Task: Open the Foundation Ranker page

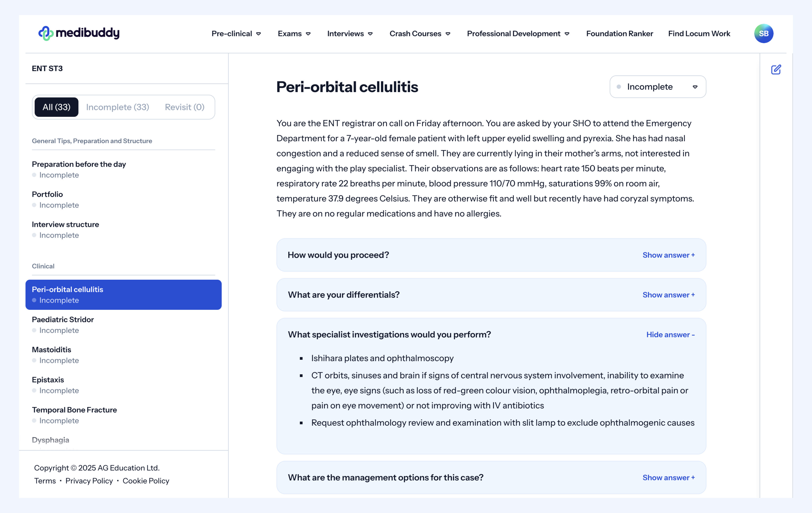Action: click(x=619, y=34)
